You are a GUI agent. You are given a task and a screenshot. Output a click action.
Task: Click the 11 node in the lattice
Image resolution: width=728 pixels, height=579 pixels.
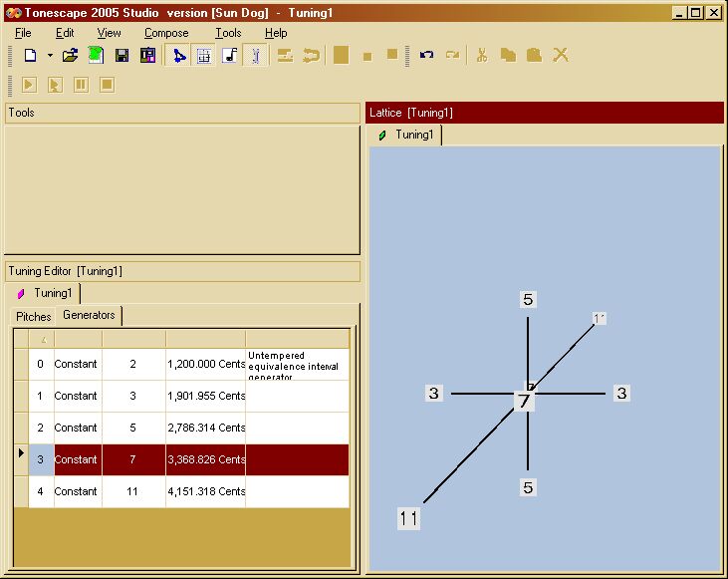pos(408,518)
